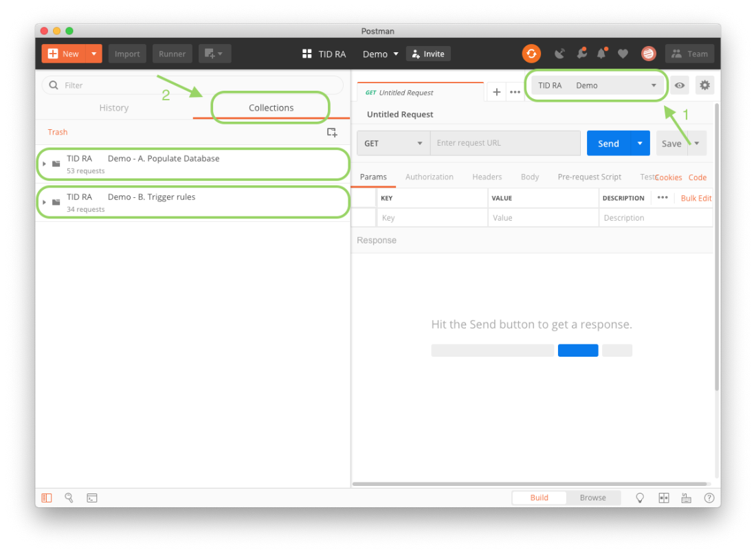This screenshot has width=756, height=554.
Task: Click the Filter search field
Action: pos(192,85)
